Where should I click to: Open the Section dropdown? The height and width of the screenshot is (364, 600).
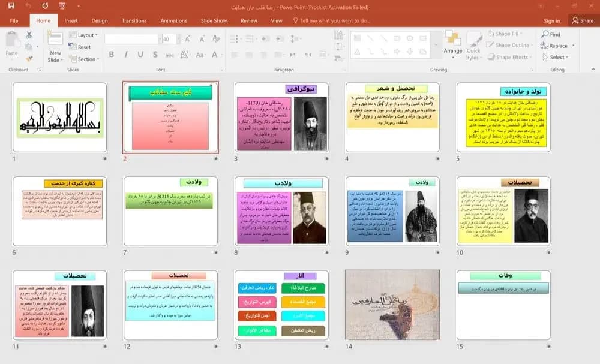coord(84,59)
